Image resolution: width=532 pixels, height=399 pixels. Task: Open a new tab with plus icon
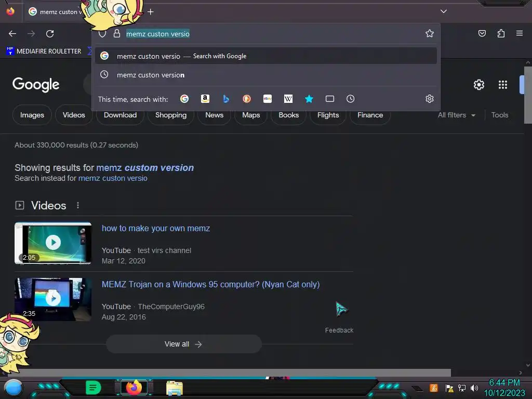(151, 12)
